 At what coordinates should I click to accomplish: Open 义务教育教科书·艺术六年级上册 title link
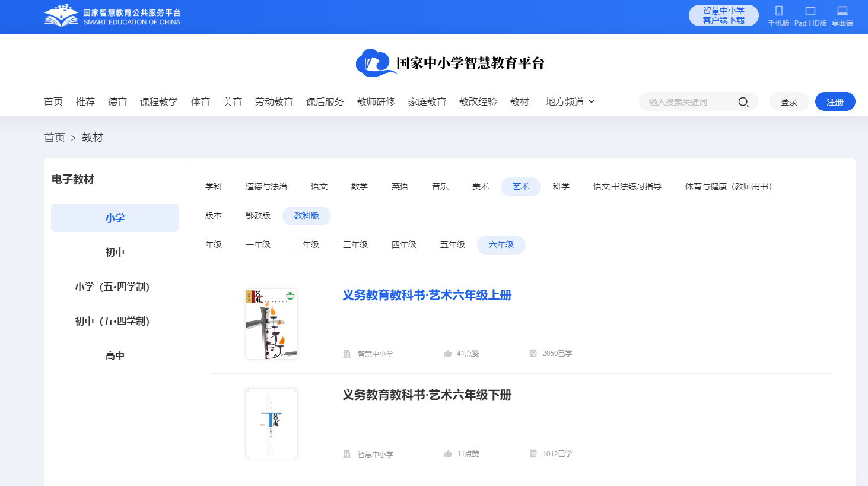(427, 295)
